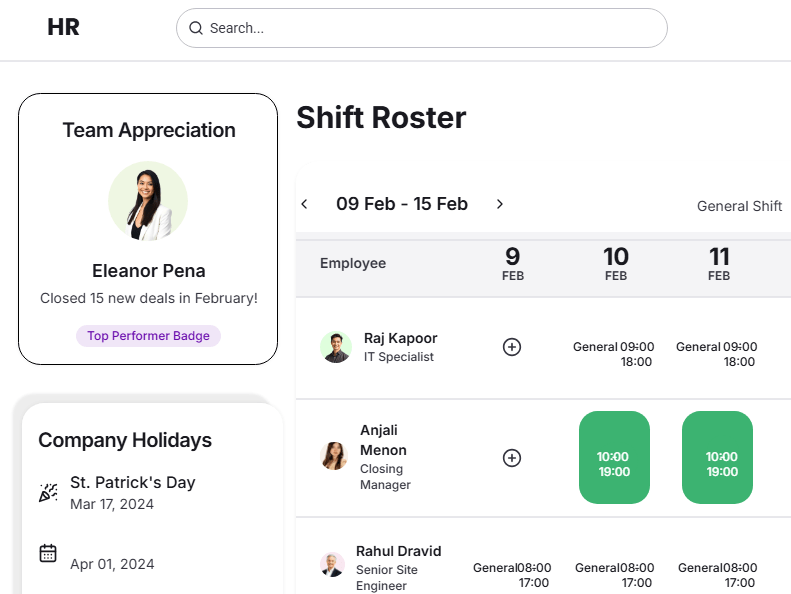Click the HR logo

coord(63,28)
